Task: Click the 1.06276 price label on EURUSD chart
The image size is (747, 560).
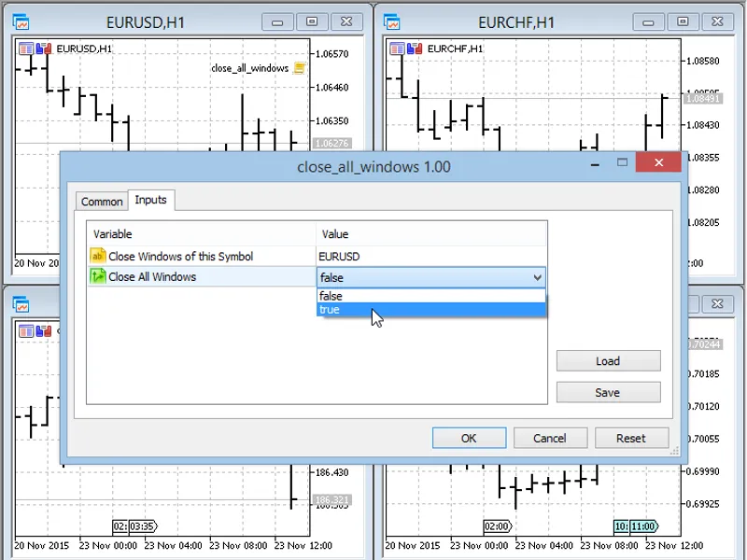Action: pyautogui.click(x=332, y=143)
